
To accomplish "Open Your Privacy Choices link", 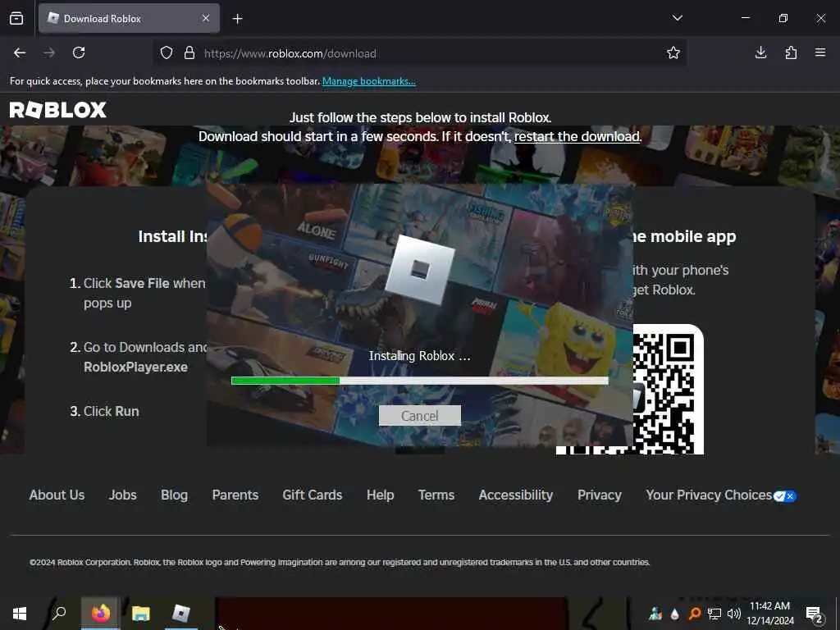I will click(x=709, y=495).
